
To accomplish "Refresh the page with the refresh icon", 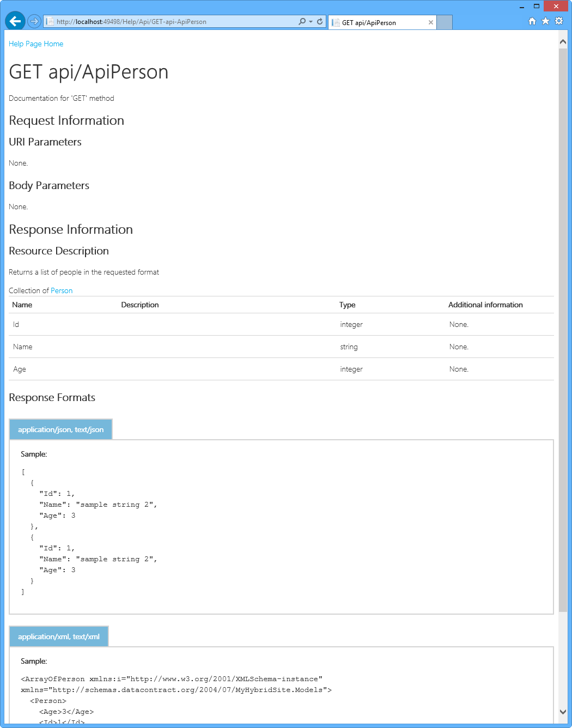I will 320,21.
